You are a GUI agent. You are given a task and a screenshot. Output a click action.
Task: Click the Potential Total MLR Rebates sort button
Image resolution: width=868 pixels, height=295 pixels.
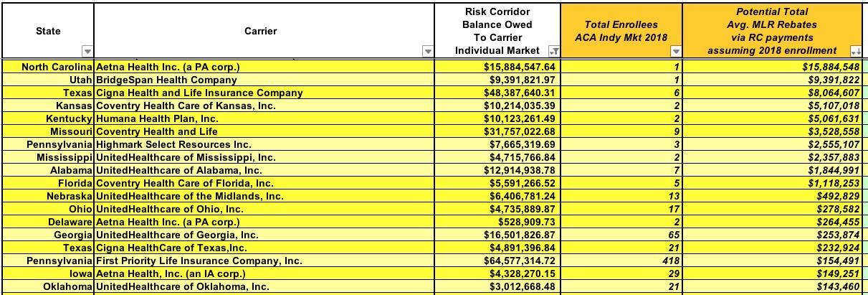(854, 51)
